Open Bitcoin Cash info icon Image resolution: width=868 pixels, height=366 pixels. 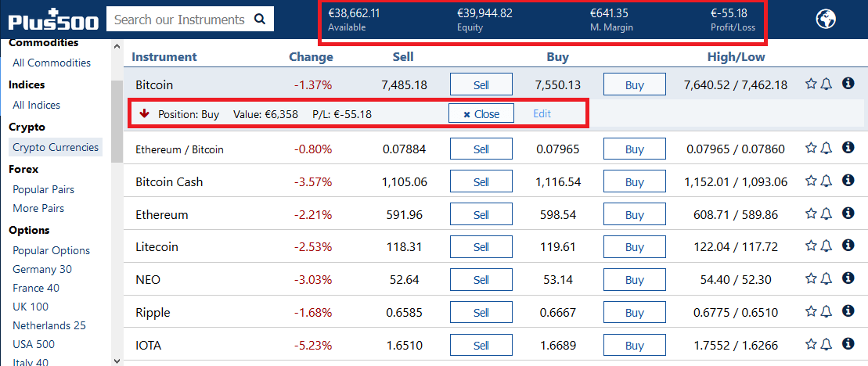click(x=848, y=180)
